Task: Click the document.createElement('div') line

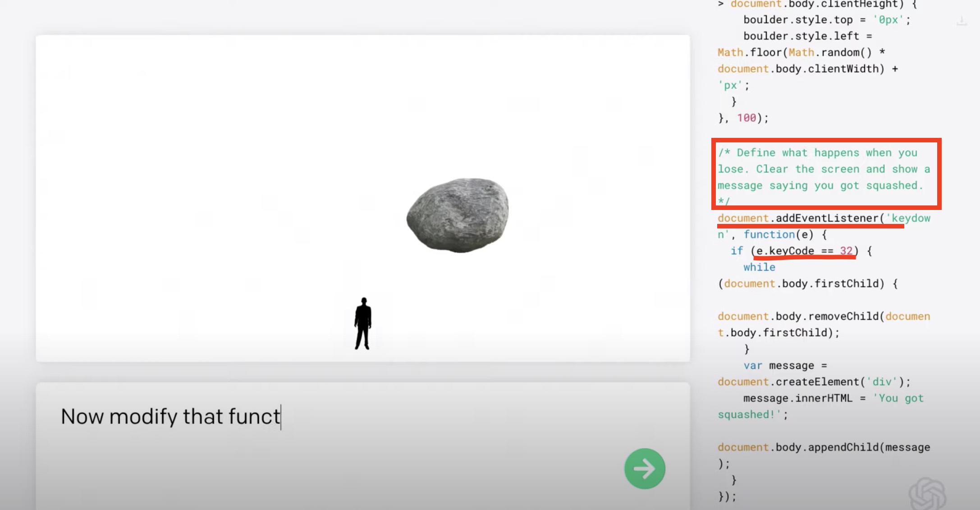Action: click(814, 382)
